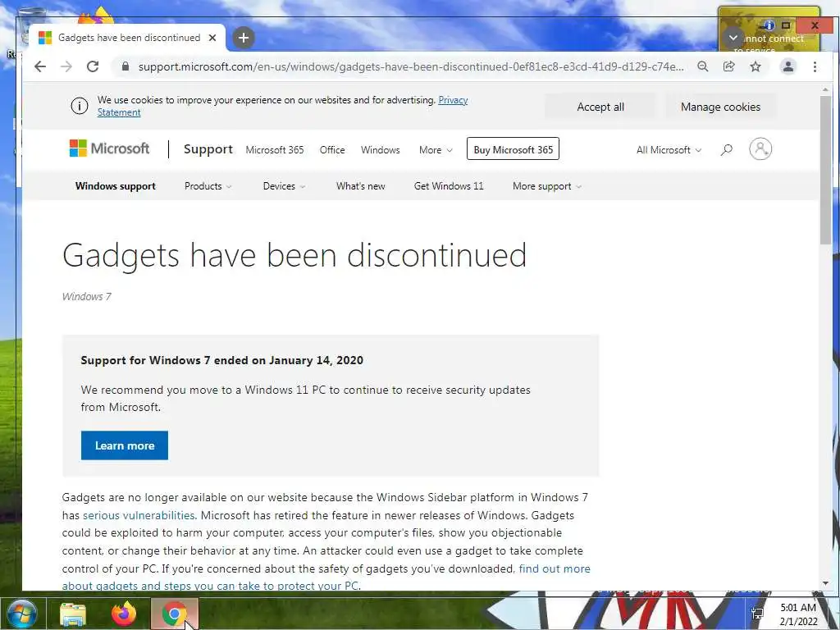The height and width of the screenshot is (630, 840).
Task: Click the scrollbar down arrow
Action: 825,583
